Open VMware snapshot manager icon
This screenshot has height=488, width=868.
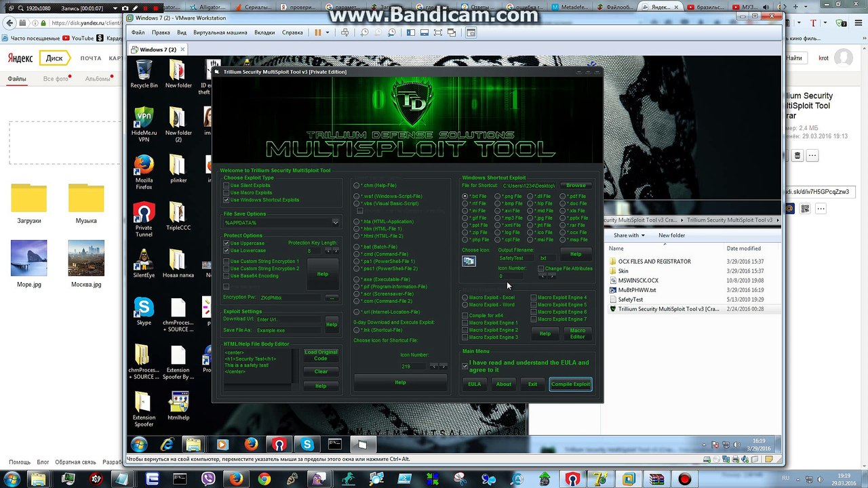point(392,33)
